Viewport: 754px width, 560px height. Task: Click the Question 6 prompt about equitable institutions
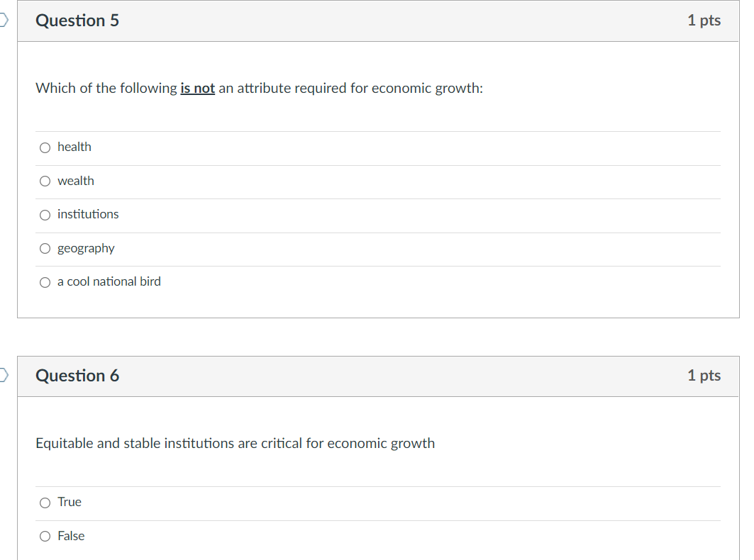(235, 443)
